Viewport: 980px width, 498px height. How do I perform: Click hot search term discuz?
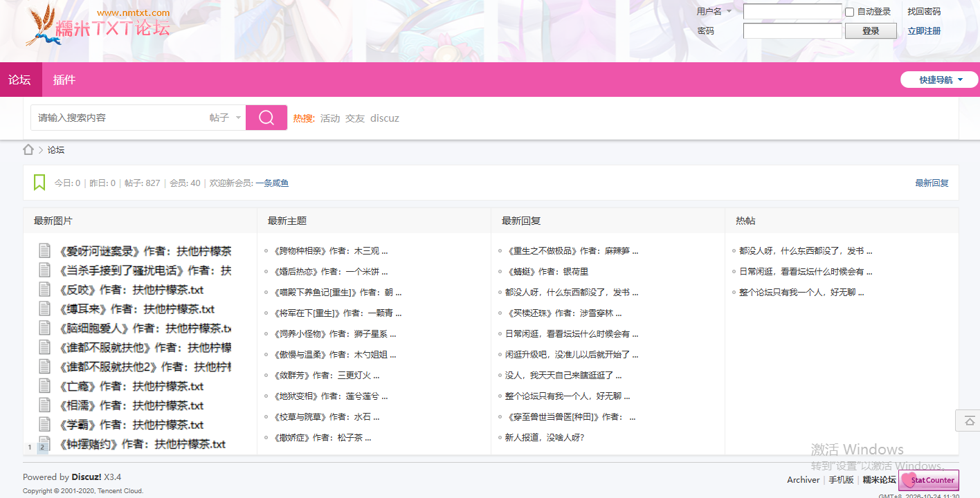pos(385,118)
